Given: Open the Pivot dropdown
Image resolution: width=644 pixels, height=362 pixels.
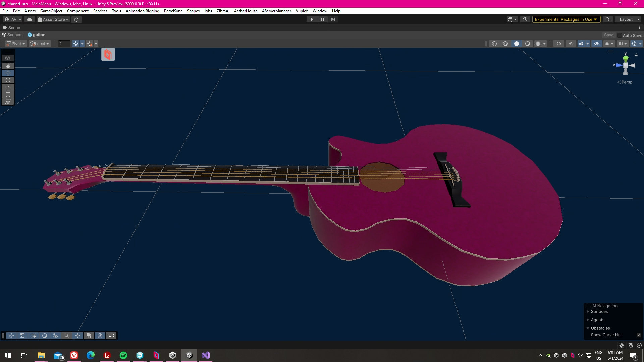Looking at the screenshot, I should 16,44.
